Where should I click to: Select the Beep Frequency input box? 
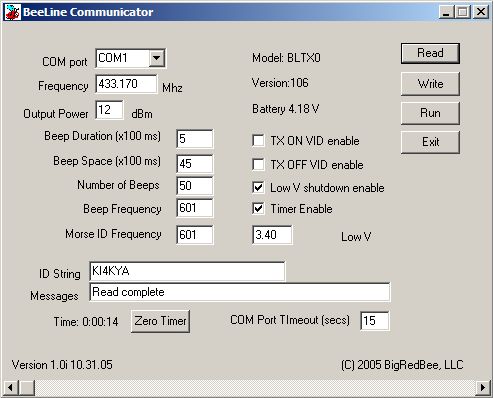(195, 208)
